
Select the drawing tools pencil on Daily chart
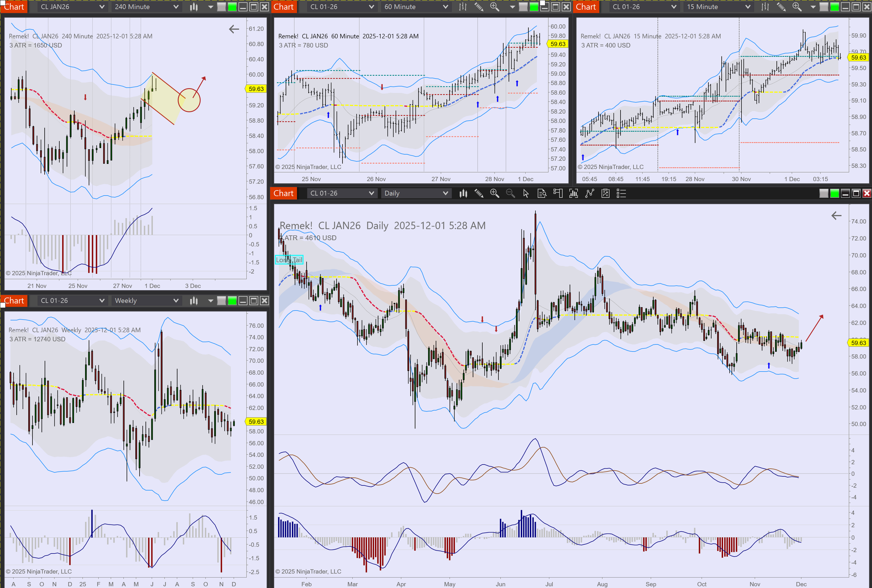(x=479, y=194)
